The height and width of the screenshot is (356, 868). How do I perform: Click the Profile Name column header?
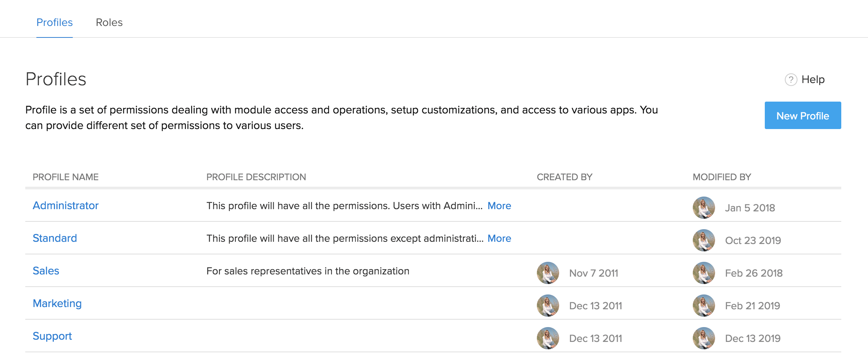tap(66, 177)
